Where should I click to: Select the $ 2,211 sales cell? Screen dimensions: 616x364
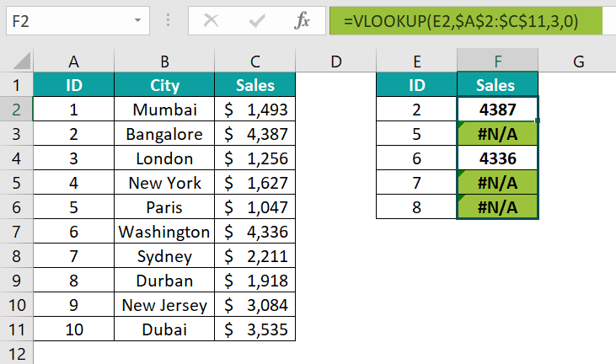tap(255, 255)
